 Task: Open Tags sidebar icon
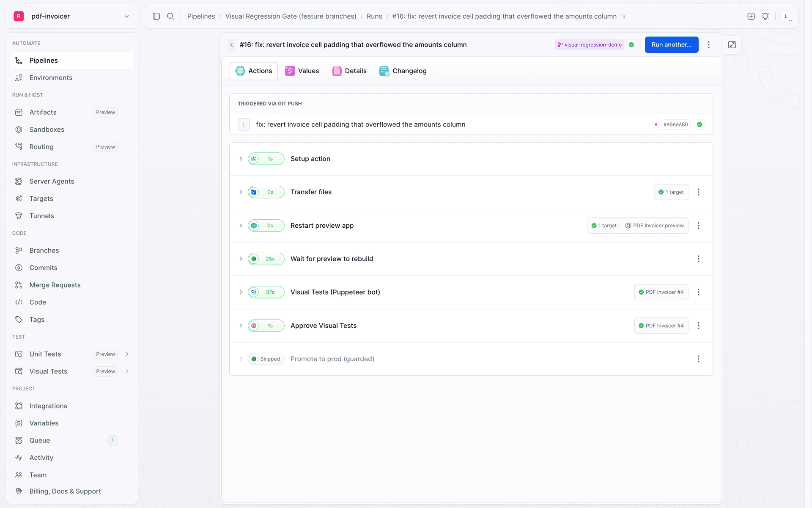(x=19, y=320)
